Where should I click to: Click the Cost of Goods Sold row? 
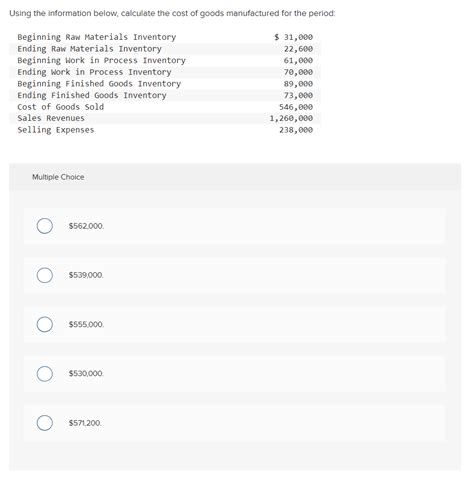pyautogui.click(x=165, y=107)
